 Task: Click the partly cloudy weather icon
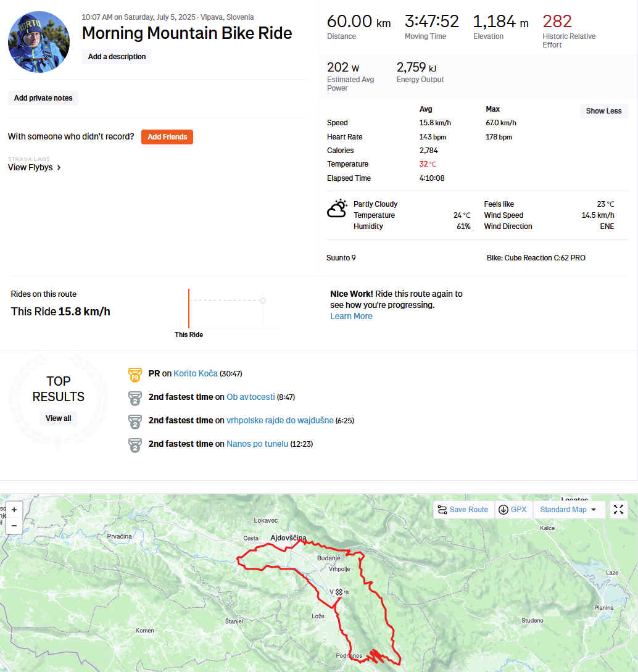338,209
